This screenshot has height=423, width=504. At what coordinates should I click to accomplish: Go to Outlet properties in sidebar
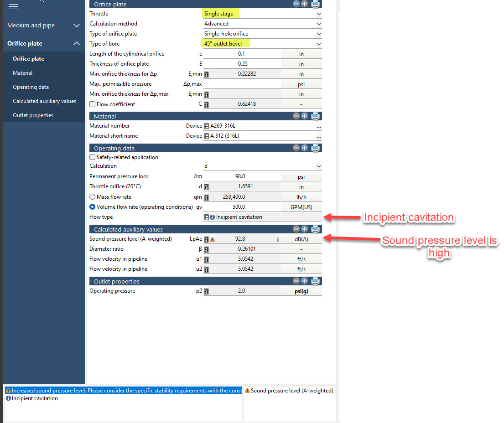(33, 115)
